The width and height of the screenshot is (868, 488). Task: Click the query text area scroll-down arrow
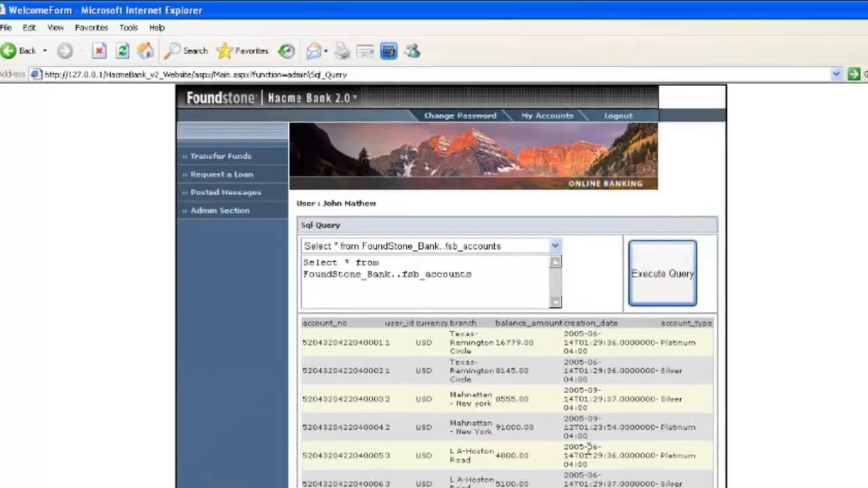pyautogui.click(x=555, y=302)
